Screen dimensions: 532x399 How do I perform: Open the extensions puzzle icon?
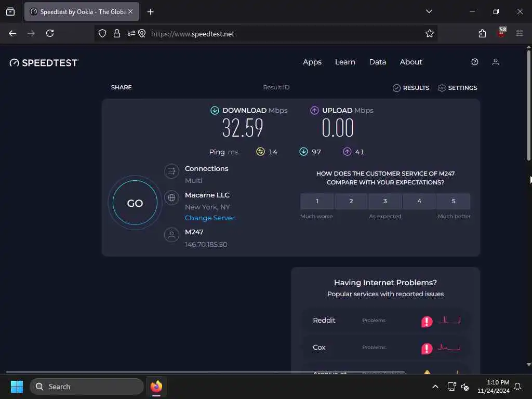(x=482, y=33)
